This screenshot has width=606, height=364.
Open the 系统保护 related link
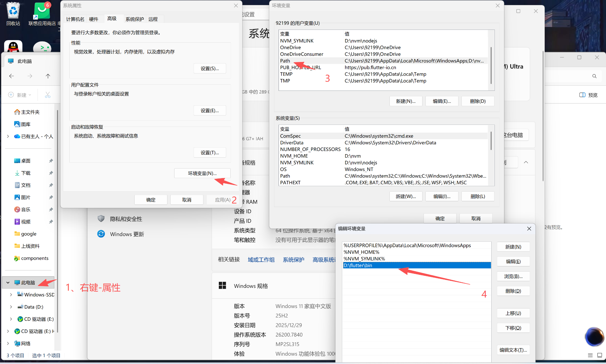(x=294, y=259)
